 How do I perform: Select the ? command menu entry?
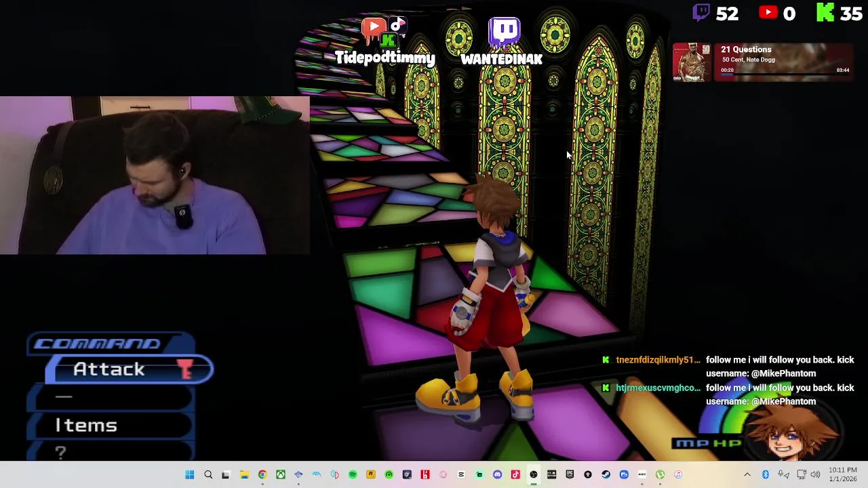click(110, 451)
